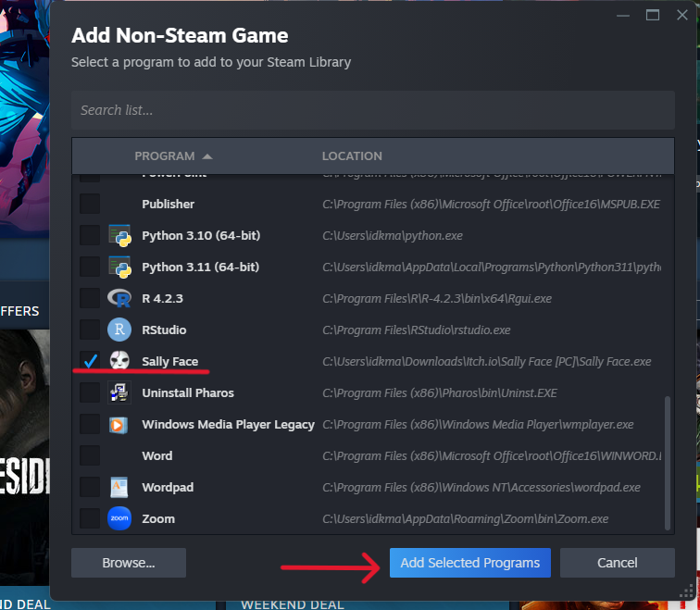Check the RStudio checkbox
Viewport: 700px width, 610px height.
point(90,330)
